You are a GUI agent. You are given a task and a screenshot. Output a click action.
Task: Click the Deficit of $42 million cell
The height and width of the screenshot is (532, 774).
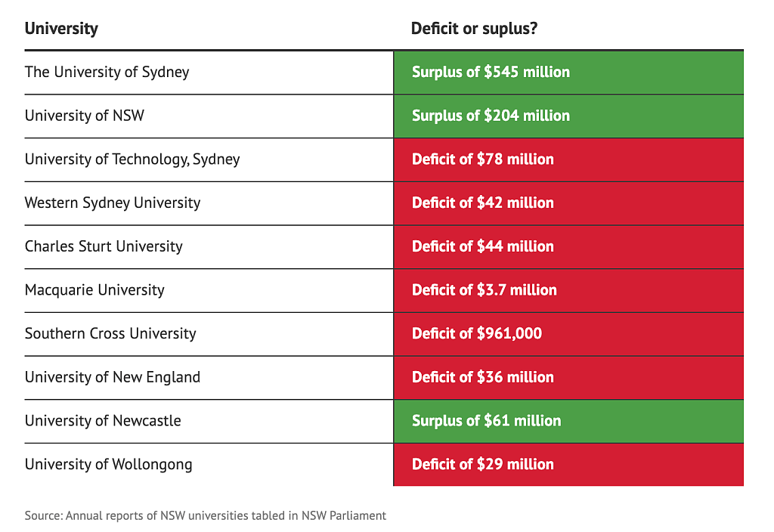[568, 203]
